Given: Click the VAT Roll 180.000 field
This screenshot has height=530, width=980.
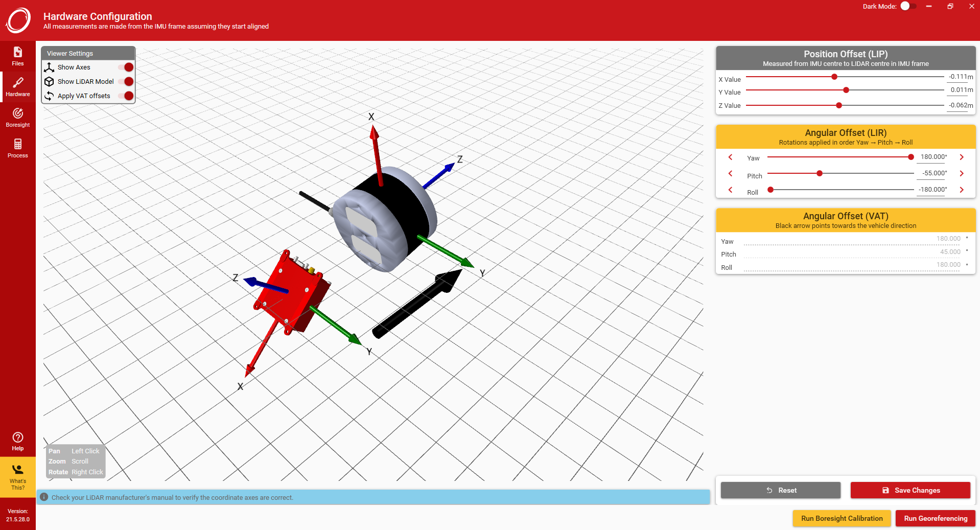Looking at the screenshot, I should point(852,265).
